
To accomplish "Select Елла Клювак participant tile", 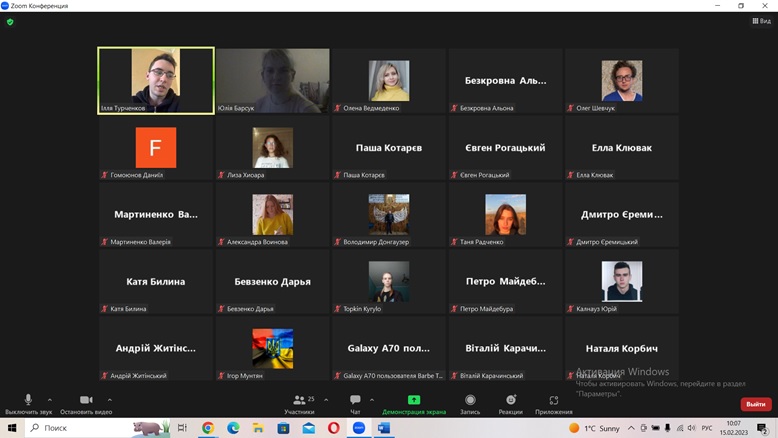I will click(622, 148).
